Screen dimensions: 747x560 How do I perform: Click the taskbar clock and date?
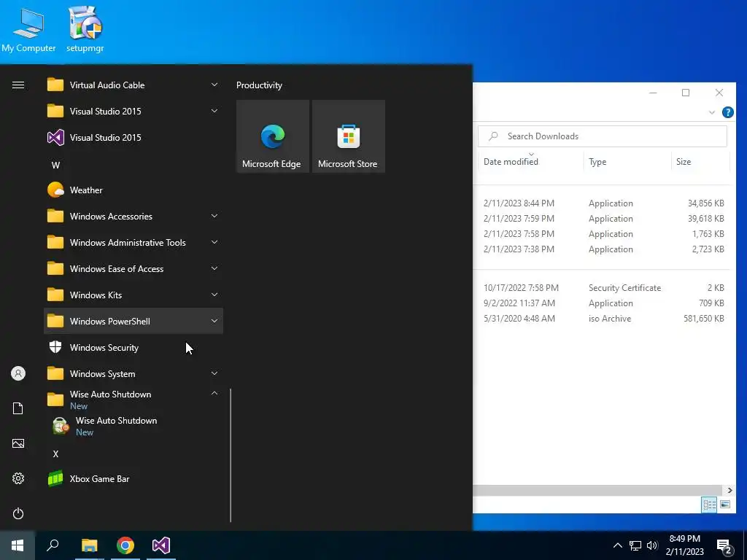tap(684, 545)
